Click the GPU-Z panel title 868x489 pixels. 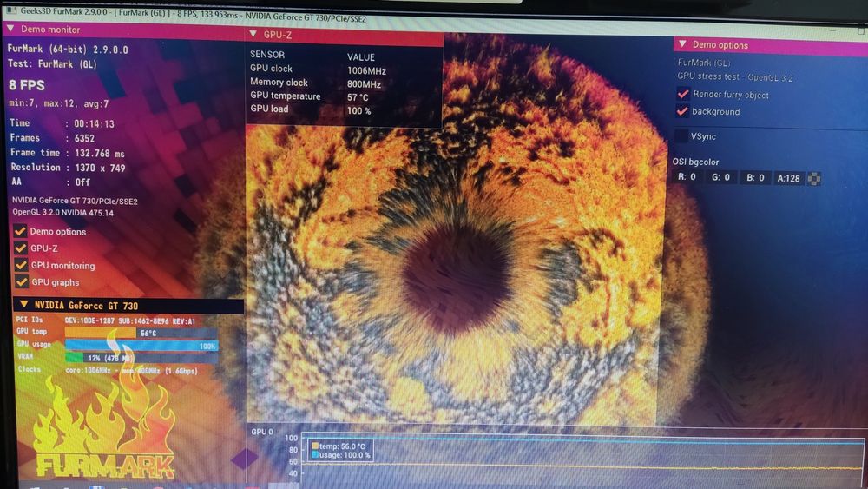278,35
